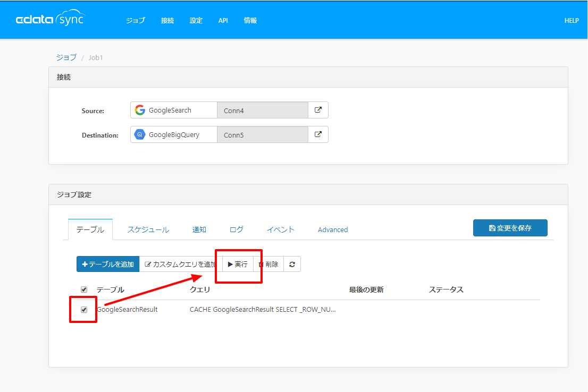Open the HELP link

pos(572,21)
